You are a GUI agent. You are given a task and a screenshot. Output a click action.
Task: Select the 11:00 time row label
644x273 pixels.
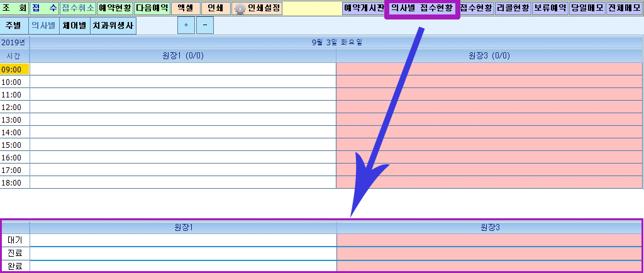coord(14,94)
